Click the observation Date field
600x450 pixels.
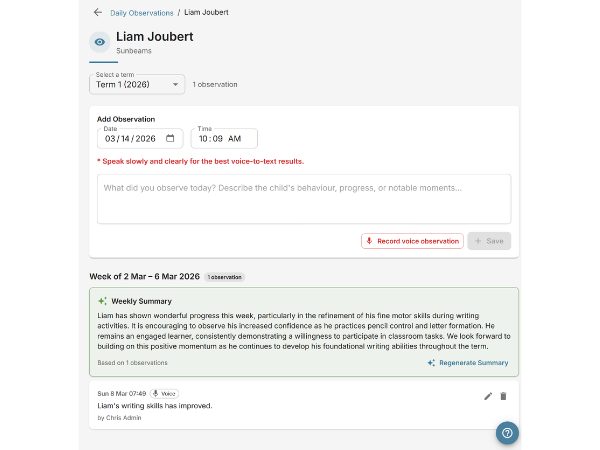pos(132,139)
